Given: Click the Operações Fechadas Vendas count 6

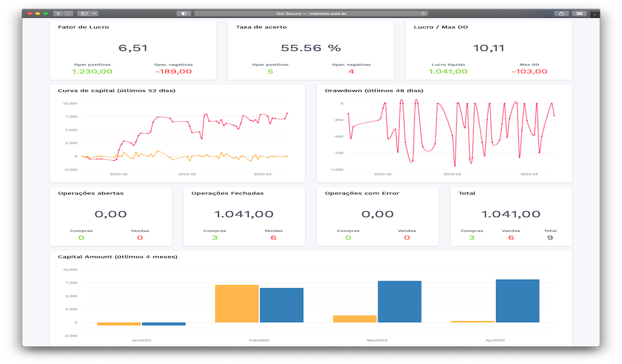Looking at the screenshot, I should [273, 238].
